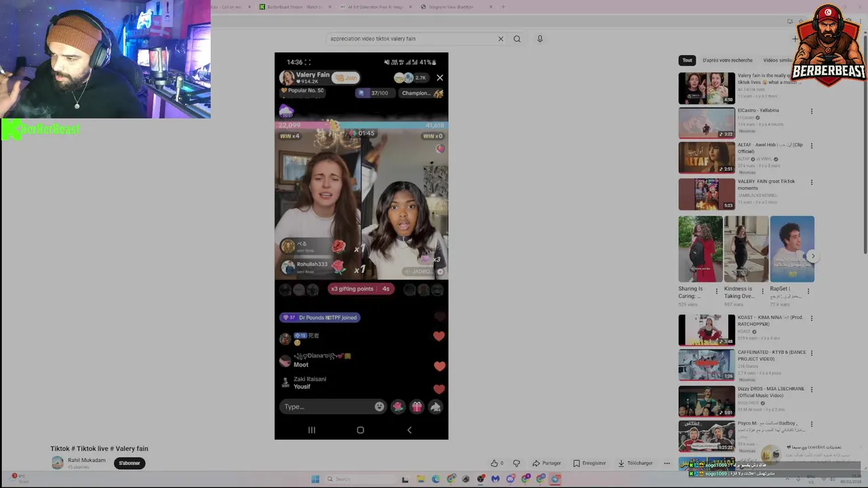Select the 'D'après votre recherche' filter chip

tap(728, 60)
